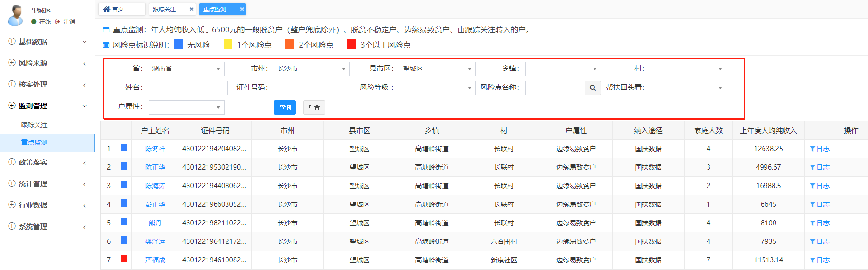This screenshot has width=868, height=270.
Task: Click the 查询 button
Action: tap(285, 107)
